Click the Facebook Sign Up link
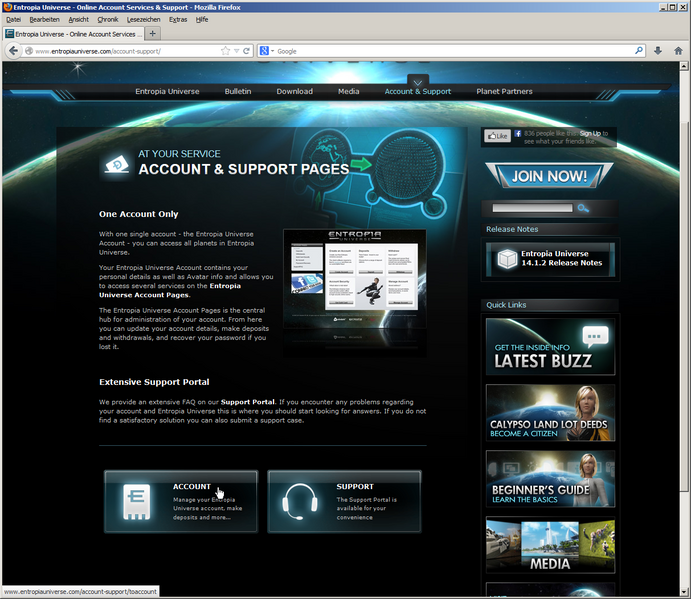691x599 pixels. click(591, 134)
